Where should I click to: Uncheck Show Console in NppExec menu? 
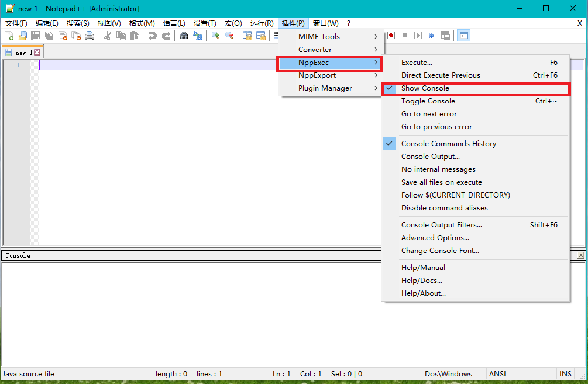pos(476,88)
